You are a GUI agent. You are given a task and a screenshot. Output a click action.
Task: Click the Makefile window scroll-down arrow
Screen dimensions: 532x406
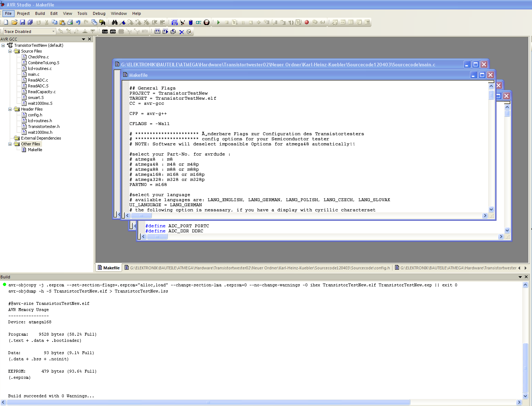click(491, 210)
